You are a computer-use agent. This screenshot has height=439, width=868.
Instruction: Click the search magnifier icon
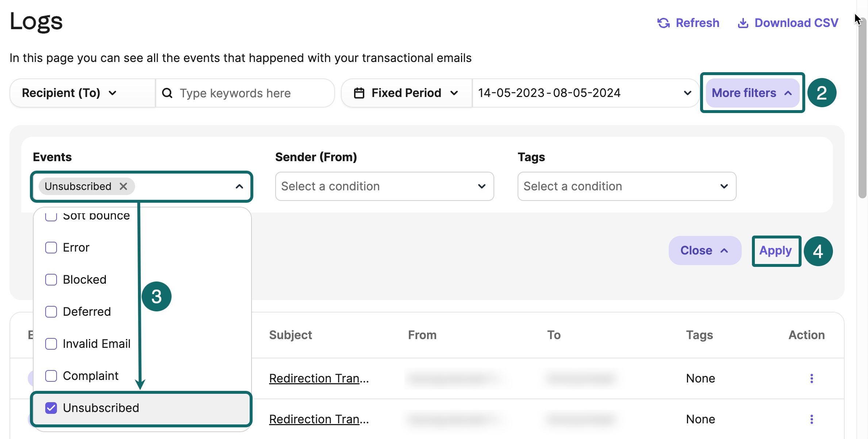pos(167,93)
